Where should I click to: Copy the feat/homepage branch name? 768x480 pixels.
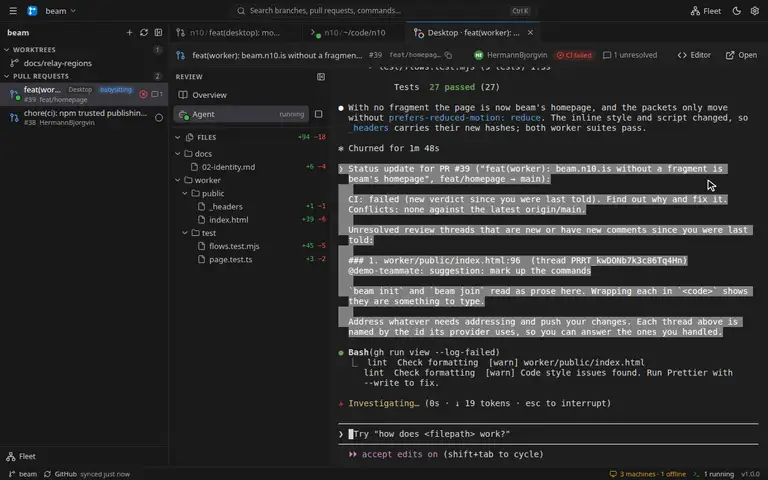[448, 55]
